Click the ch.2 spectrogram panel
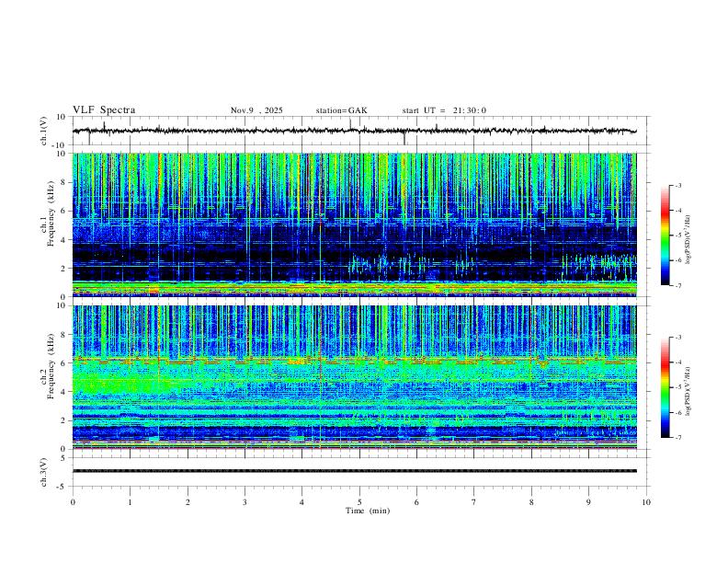Image resolution: width=728 pixels, height=563 pixels. pyautogui.click(x=354, y=377)
